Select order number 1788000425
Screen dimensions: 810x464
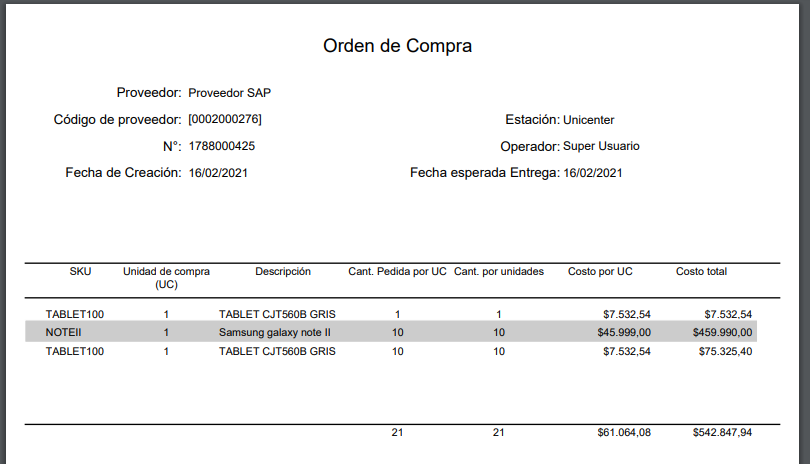(x=221, y=146)
